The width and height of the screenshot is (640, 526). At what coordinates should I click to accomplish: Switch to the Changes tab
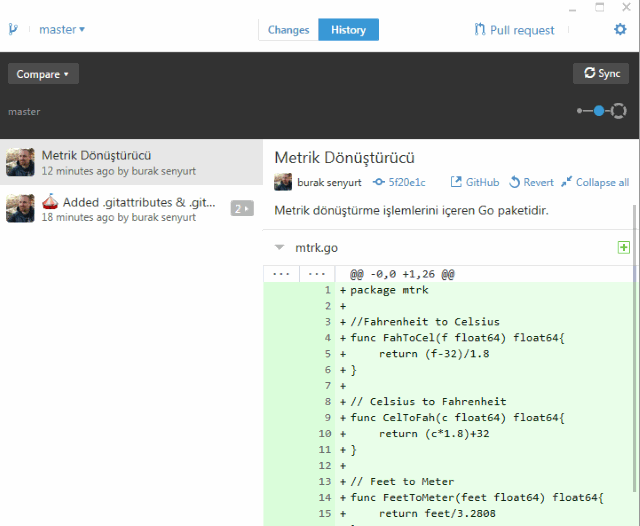coord(288,30)
